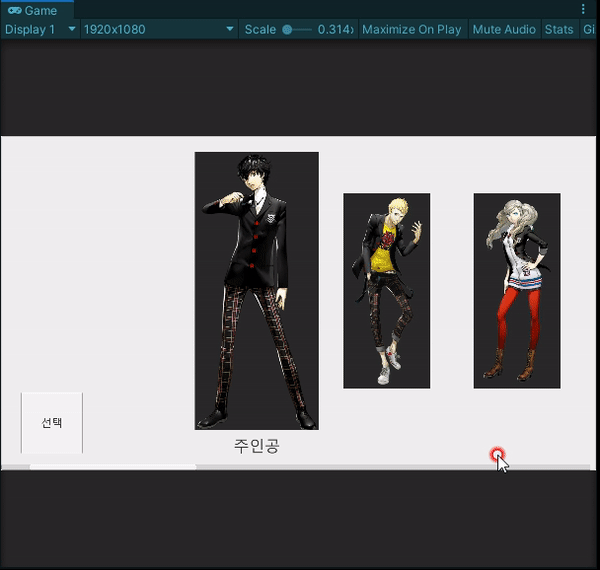
Task: Toggle the Stats overlay
Action: (x=559, y=29)
